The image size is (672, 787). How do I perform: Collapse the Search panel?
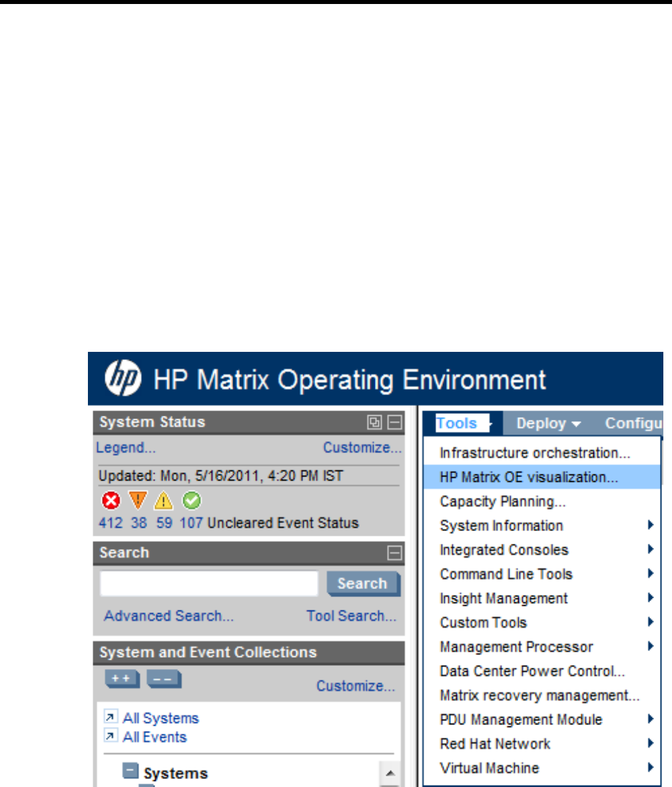tap(395, 552)
